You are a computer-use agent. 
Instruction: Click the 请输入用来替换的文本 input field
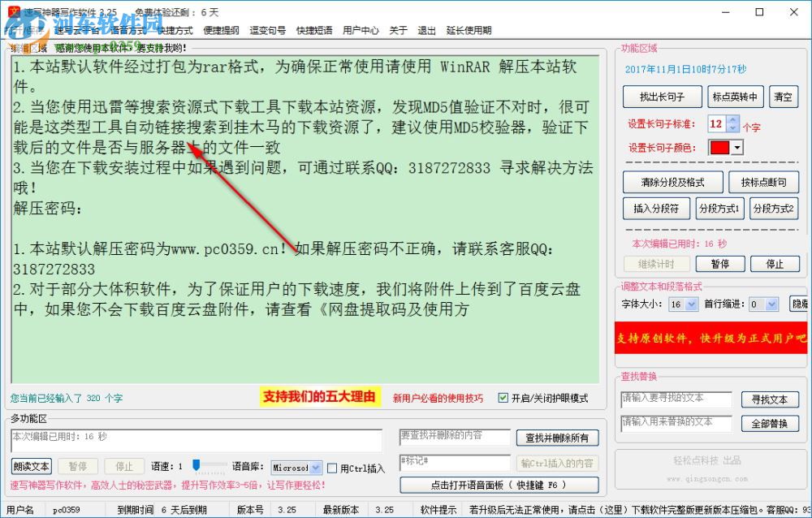(x=676, y=423)
